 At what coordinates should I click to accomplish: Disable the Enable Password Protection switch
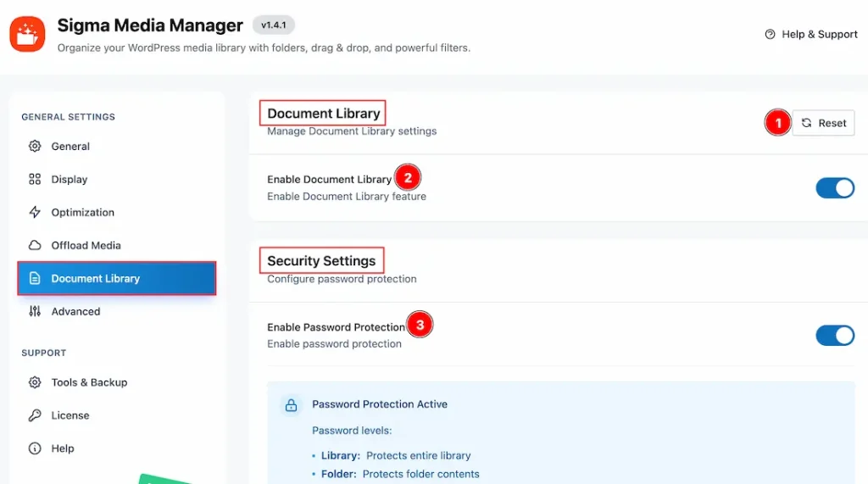click(x=835, y=336)
